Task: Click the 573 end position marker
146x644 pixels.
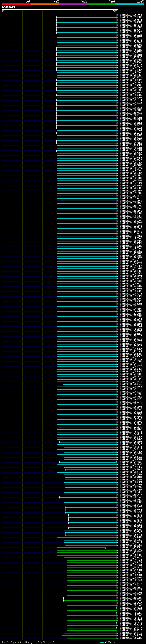Action: 115,11
